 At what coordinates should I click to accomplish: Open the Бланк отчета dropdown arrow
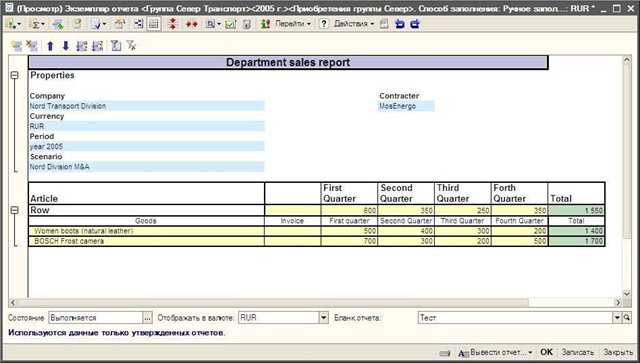tap(617, 318)
